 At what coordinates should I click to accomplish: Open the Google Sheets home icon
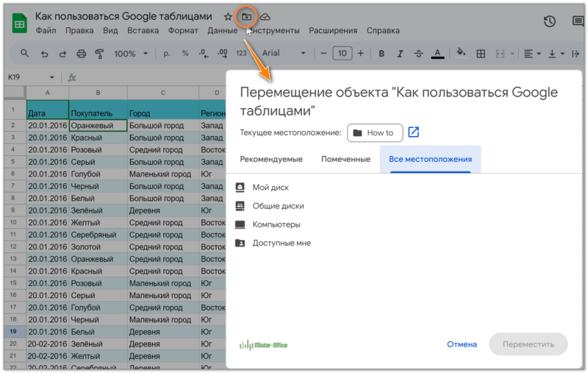click(x=20, y=24)
